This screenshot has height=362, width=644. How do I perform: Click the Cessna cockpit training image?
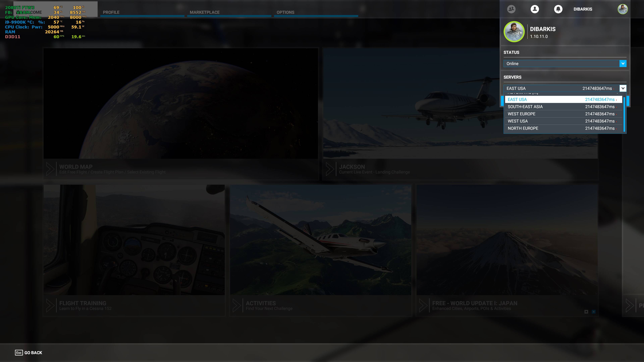[134, 240]
